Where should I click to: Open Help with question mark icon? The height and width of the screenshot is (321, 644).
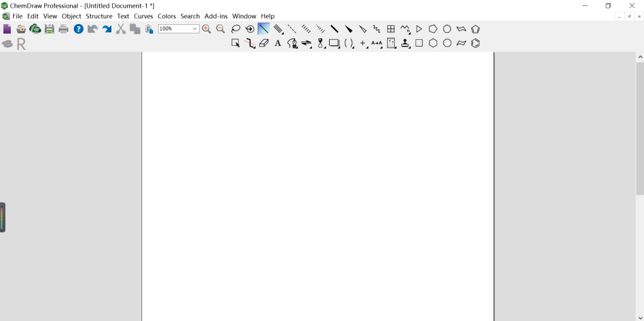79,29
